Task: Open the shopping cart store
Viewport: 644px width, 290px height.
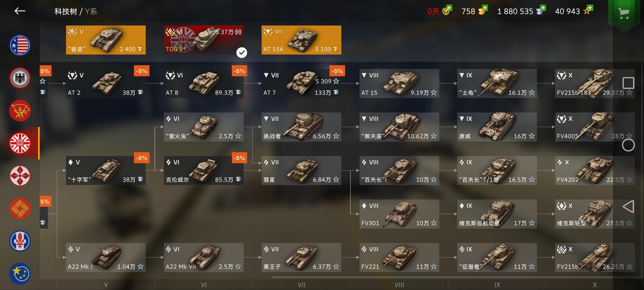Action: [624, 13]
